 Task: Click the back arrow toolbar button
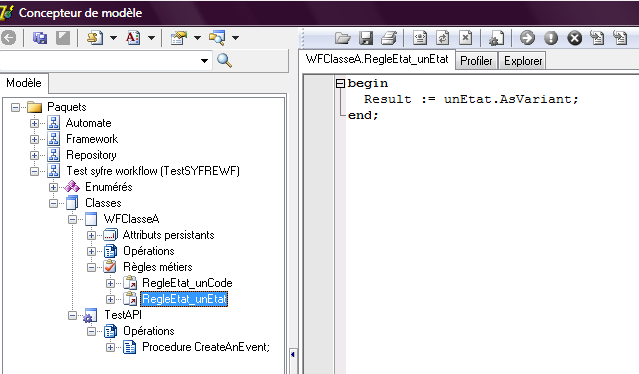tap(8, 38)
